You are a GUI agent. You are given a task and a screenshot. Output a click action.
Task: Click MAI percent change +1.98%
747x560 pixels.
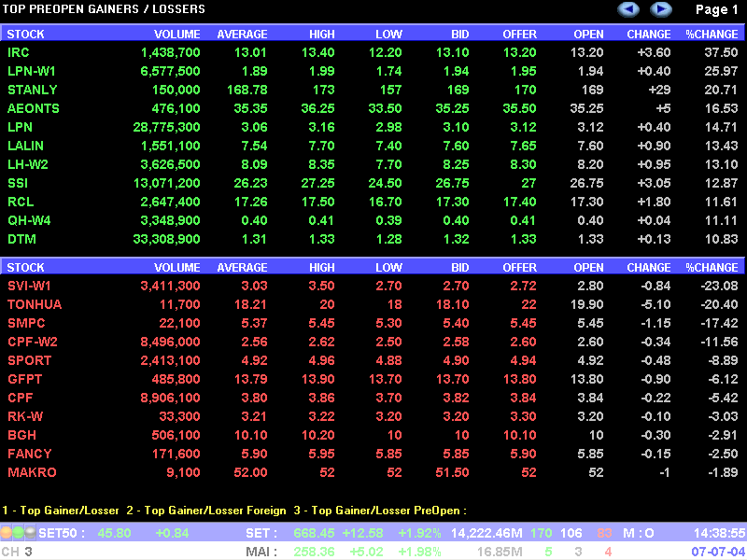419,552
